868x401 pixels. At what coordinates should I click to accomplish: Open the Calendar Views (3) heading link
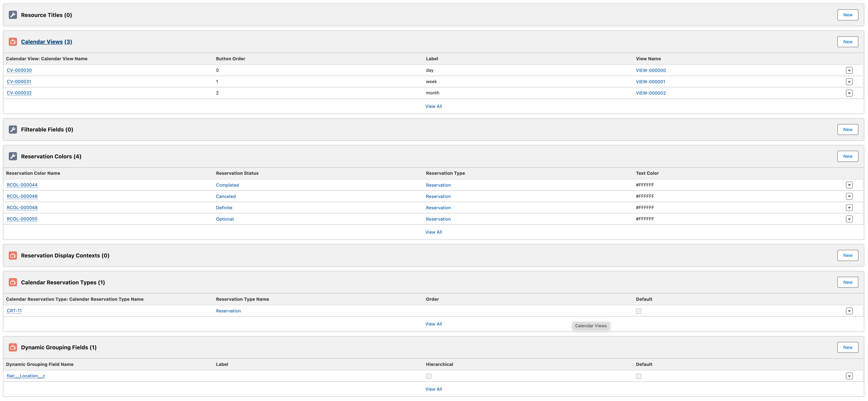tap(46, 42)
